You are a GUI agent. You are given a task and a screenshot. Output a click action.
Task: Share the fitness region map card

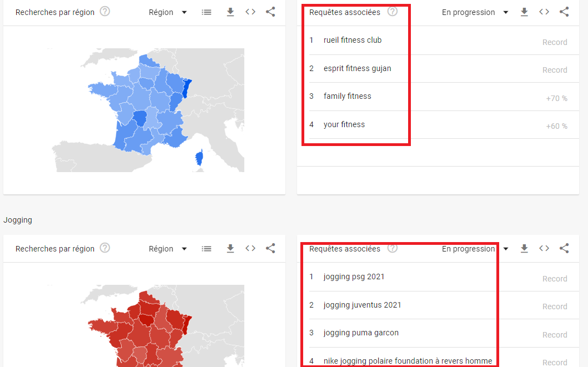270,12
